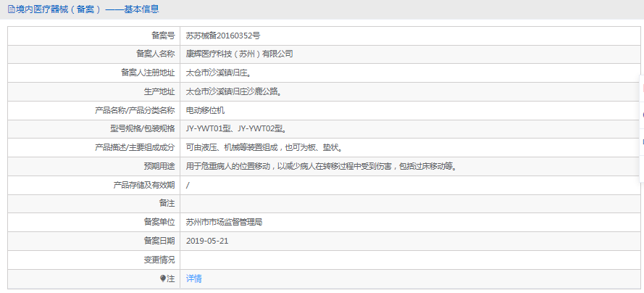Click the 预期用途 row label
Image resolution: width=644 pixels, height=293 pixels.
[x=159, y=166]
